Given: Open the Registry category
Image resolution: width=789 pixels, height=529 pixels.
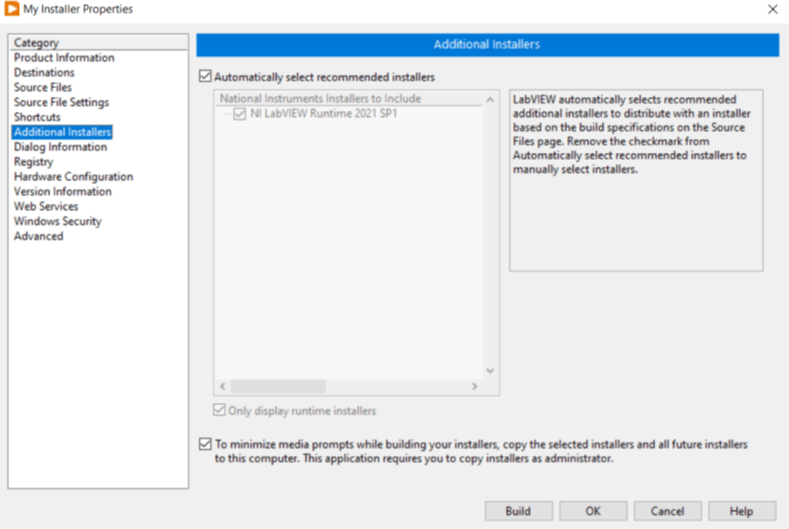Looking at the screenshot, I should (33, 162).
